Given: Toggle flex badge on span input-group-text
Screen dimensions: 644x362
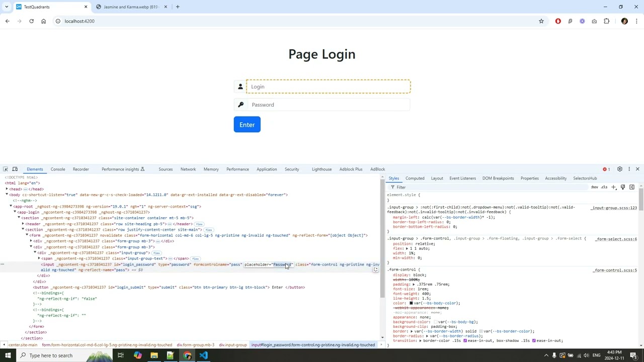Looking at the screenshot, I should pyautogui.click(x=195, y=259).
